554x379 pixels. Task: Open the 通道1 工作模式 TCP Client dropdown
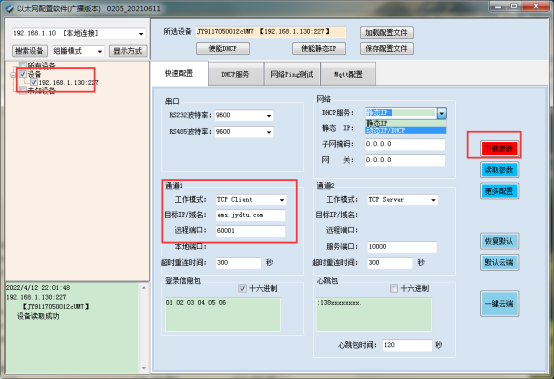[x=282, y=200]
